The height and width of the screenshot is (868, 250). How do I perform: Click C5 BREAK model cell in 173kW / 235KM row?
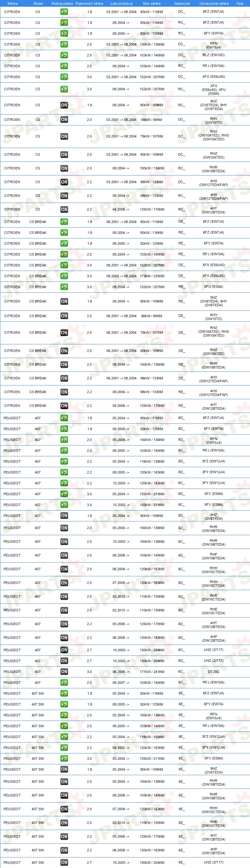tap(38, 276)
